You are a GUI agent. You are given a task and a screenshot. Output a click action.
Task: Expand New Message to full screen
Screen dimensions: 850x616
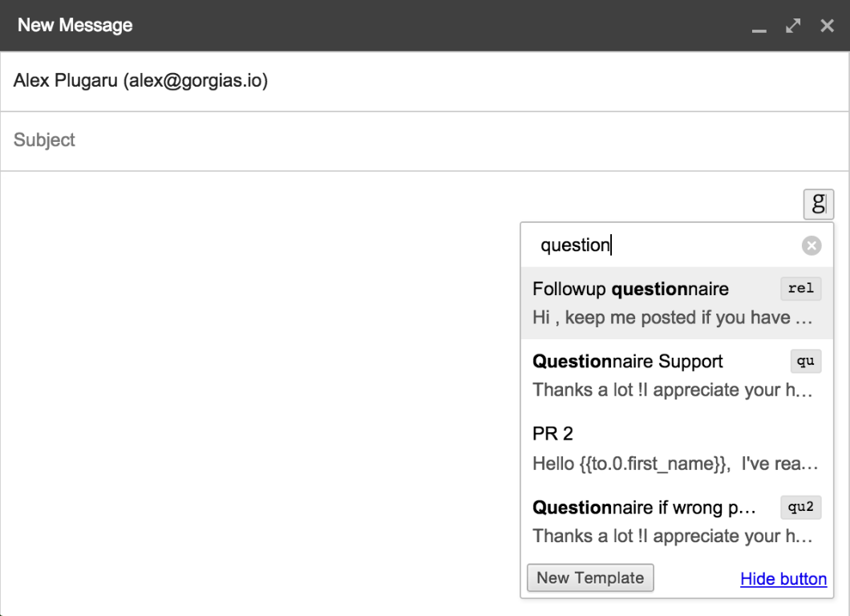(793, 26)
